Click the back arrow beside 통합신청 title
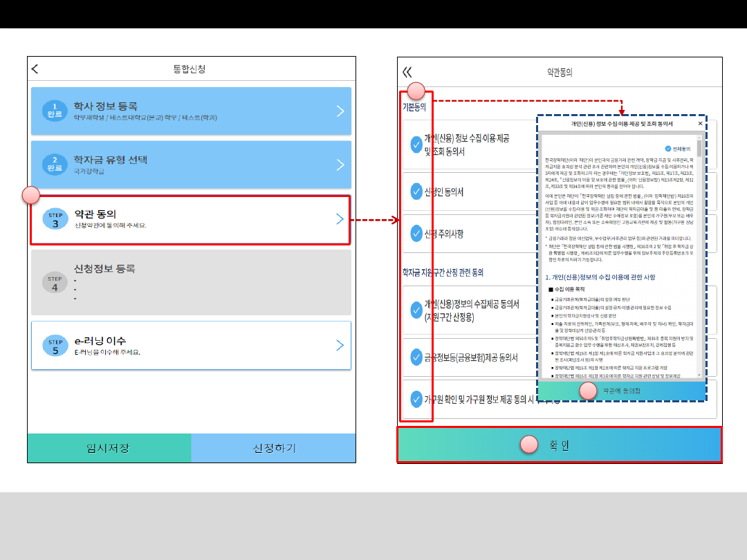 point(35,69)
